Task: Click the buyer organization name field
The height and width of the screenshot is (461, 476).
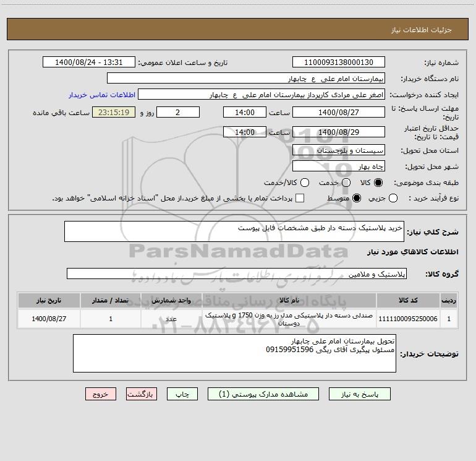Action: [x=246, y=79]
